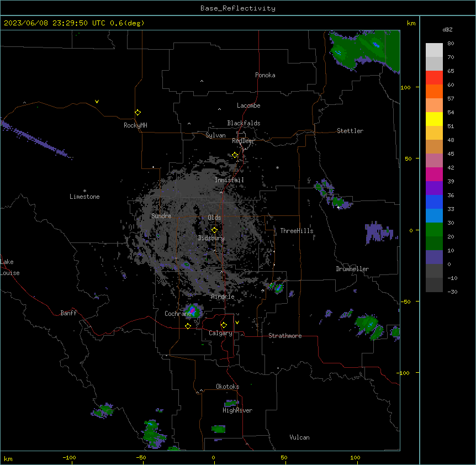Click the Okotoks label

point(228,387)
